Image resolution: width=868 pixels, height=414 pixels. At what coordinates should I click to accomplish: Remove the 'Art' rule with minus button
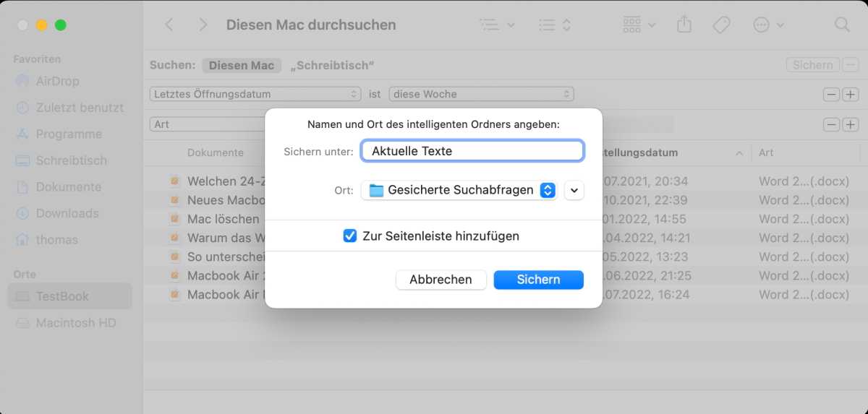point(832,124)
